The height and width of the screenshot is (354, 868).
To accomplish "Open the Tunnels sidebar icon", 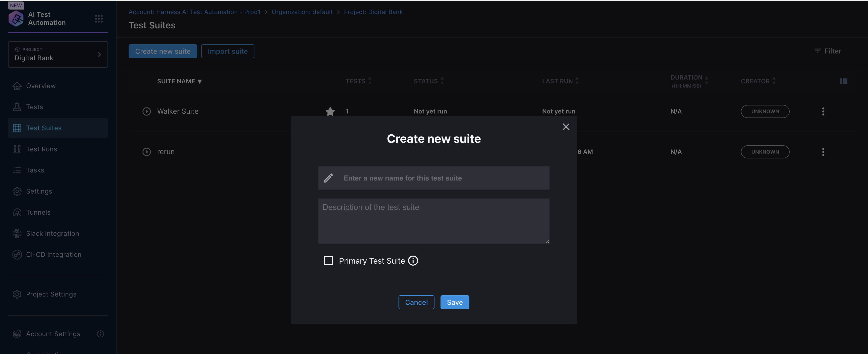I will point(17,212).
